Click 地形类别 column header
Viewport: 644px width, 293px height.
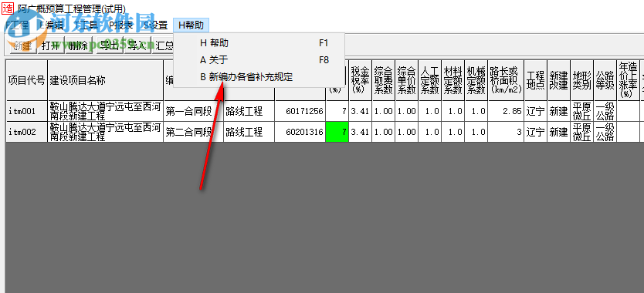click(582, 80)
